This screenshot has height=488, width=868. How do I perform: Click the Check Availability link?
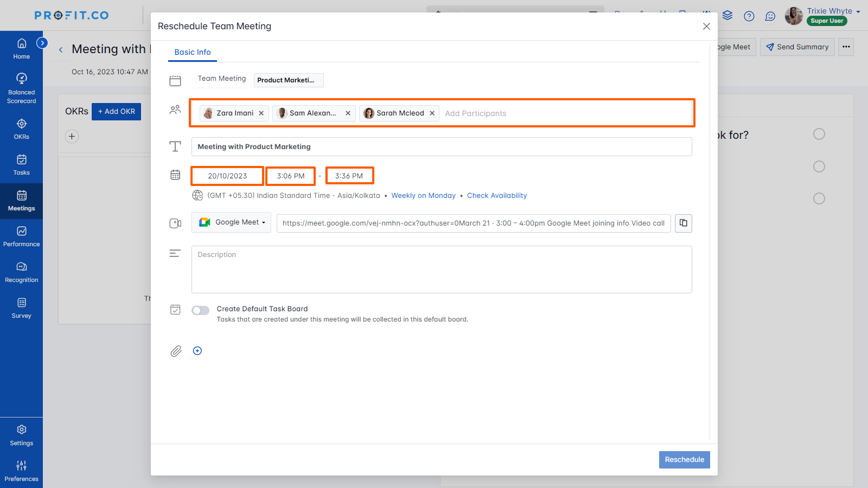point(496,196)
